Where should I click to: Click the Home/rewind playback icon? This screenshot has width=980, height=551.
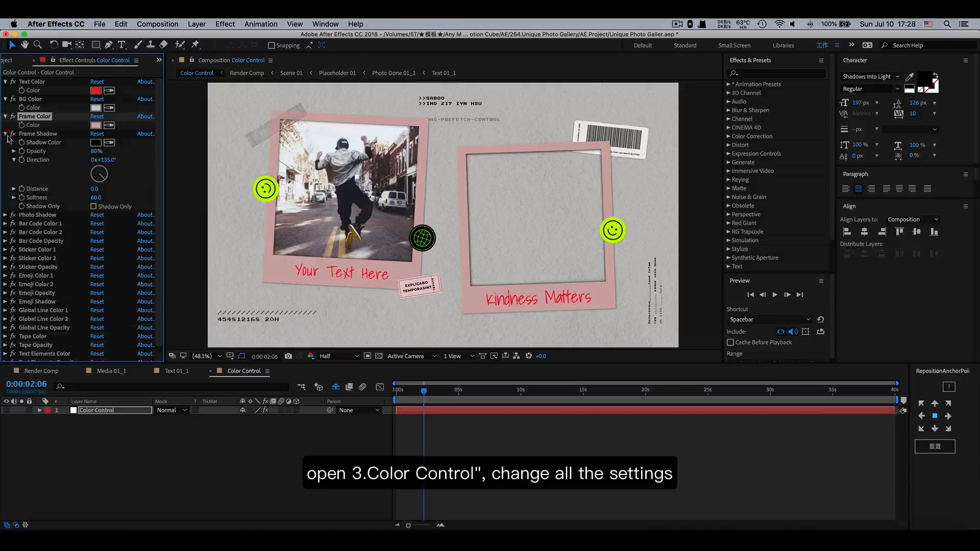[749, 295]
